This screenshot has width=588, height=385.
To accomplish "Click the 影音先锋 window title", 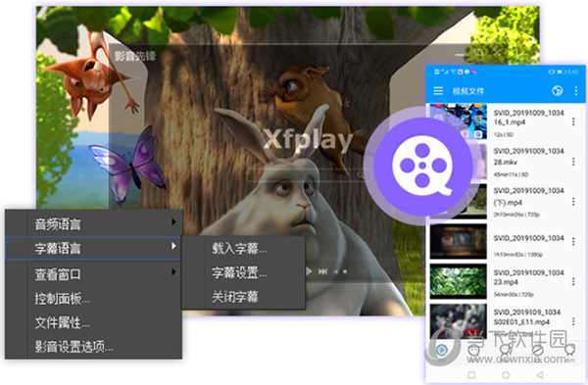I will coord(135,56).
